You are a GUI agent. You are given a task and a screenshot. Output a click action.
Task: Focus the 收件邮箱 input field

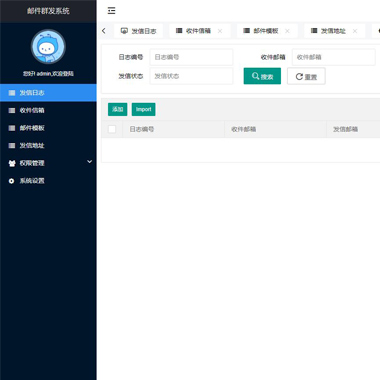[x=334, y=57]
